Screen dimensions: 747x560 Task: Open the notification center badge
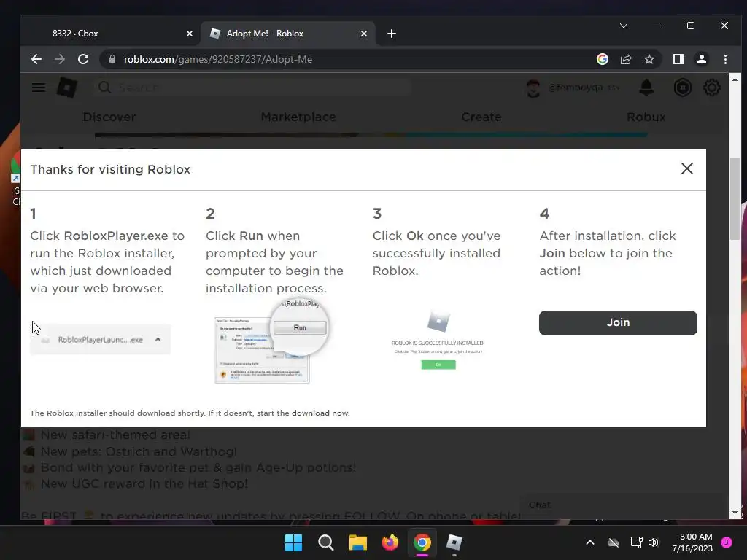pyautogui.click(x=727, y=542)
